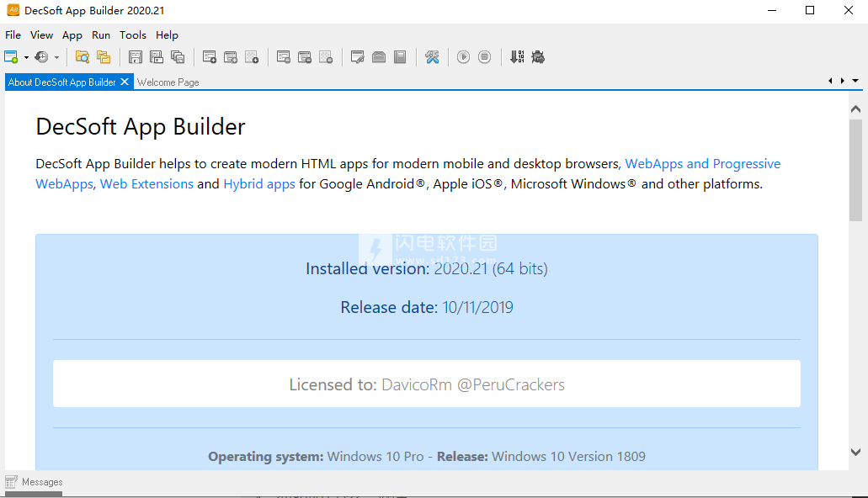This screenshot has height=498, width=868.
Task: Open the tab list dropdown arrow
Action: tap(855, 81)
